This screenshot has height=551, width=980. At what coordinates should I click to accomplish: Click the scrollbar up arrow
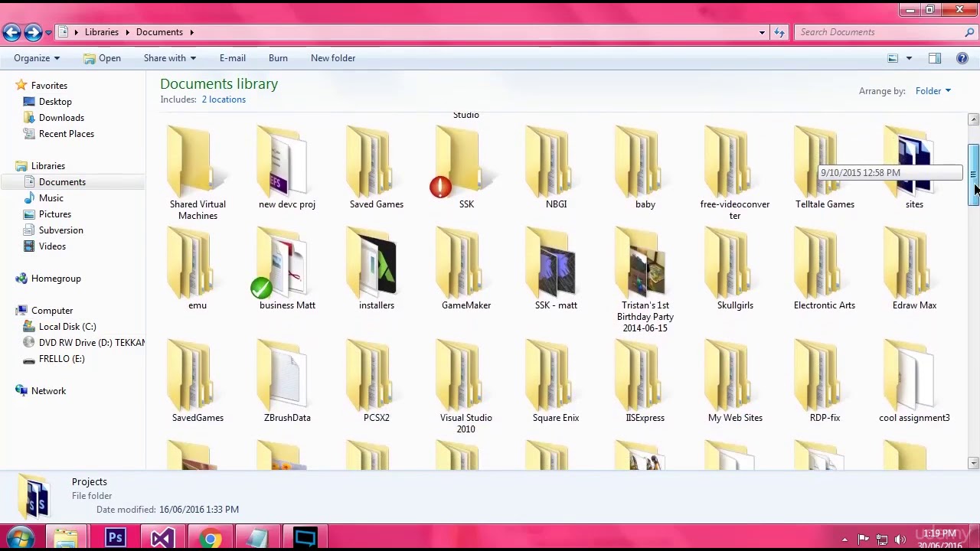click(973, 119)
